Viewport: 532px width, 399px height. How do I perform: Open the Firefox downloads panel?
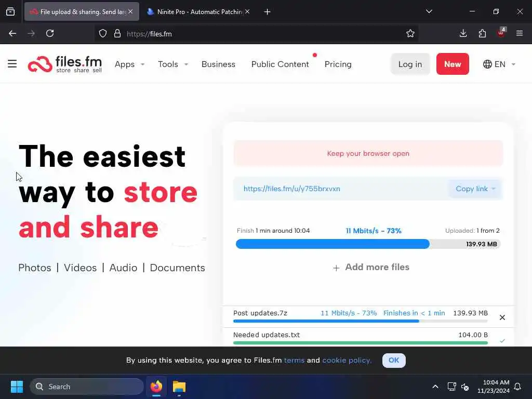coord(463,33)
